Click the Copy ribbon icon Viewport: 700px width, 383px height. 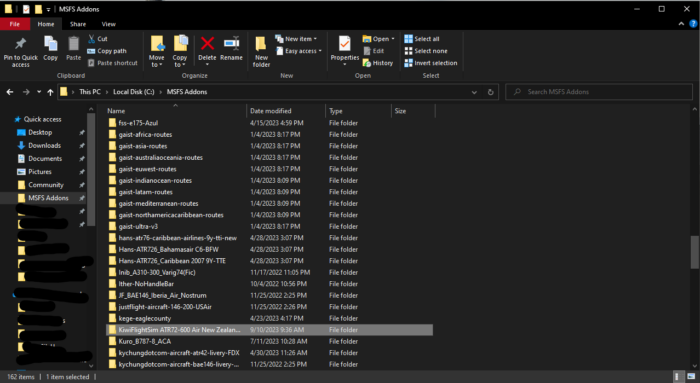[x=50, y=48]
